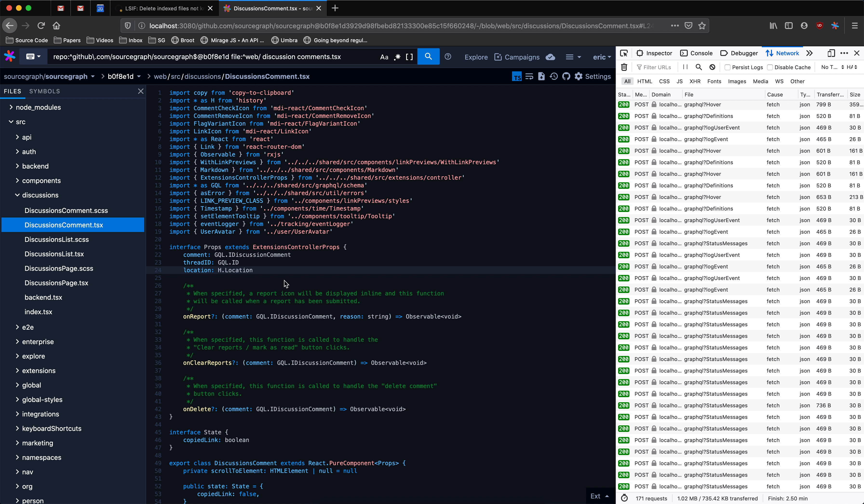Toggle regular expression search mode
Image resolution: width=864 pixels, height=504 pixels.
pos(397,57)
